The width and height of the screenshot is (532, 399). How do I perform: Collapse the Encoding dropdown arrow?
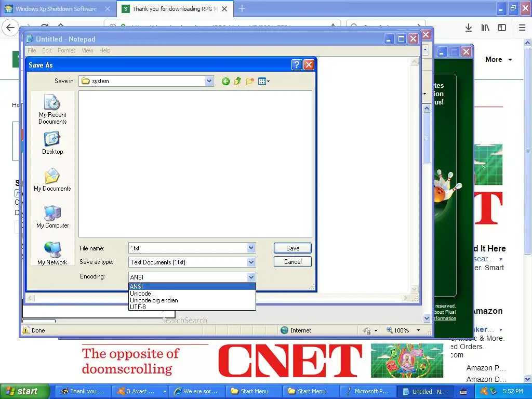(x=251, y=277)
